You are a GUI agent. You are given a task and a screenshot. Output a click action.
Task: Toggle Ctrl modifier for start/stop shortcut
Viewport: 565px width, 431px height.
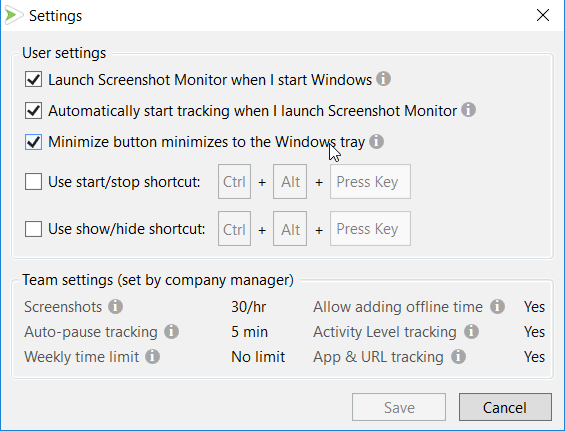click(x=234, y=182)
